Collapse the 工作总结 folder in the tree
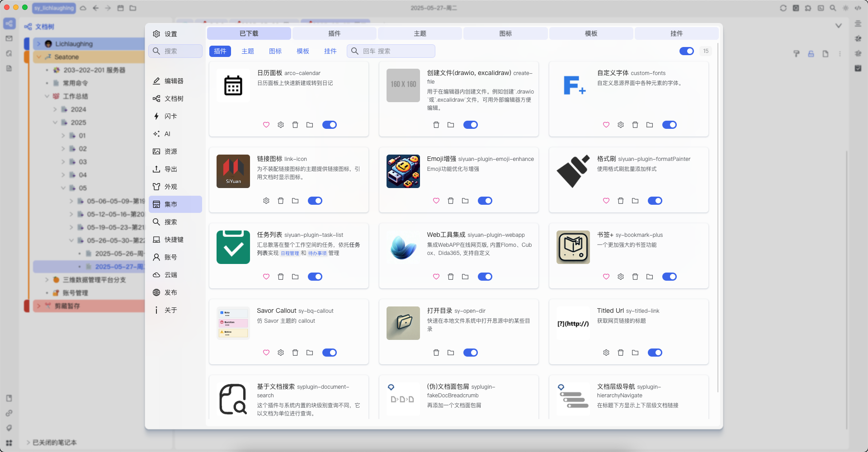This screenshot has width=868, height=452. click(47, 96)
